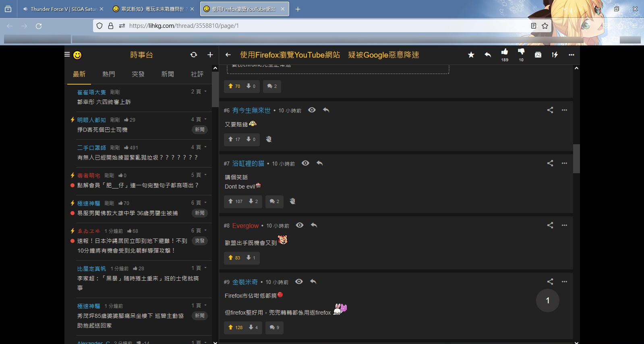Reply to post #6 with arrow icon
The image size is (644, 344).
[326, 110]
